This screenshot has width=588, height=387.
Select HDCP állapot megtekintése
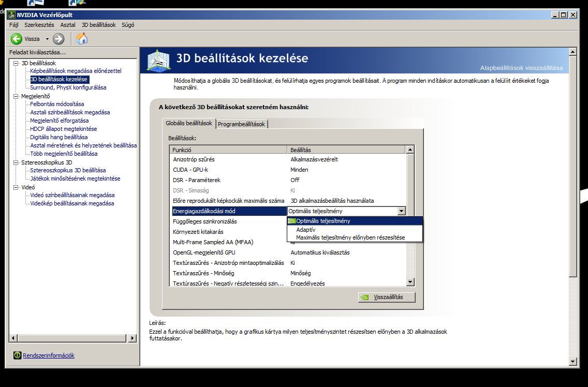(x=63, y=129)
